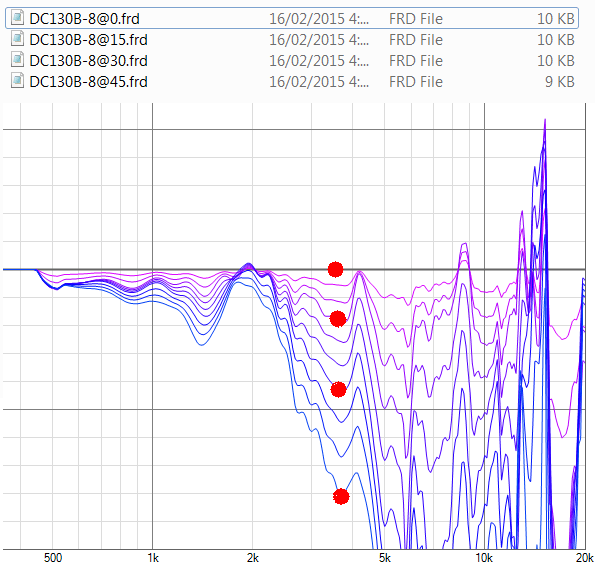This screenshot has height=573, width=595.
Task: Click the FRD File type of DC130B-8@30.frd
Action: [x=416, y=61]
